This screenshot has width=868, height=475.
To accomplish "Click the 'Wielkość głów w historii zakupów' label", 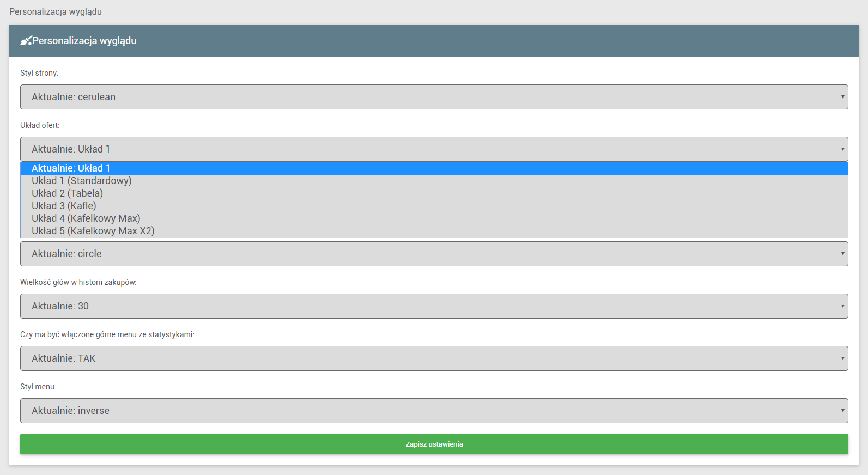I will pyautogui.click(x=78, y=282).
